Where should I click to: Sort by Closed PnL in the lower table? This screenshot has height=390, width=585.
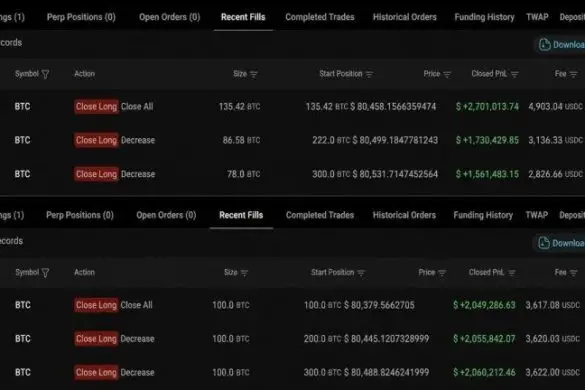[x=512, y=273]
